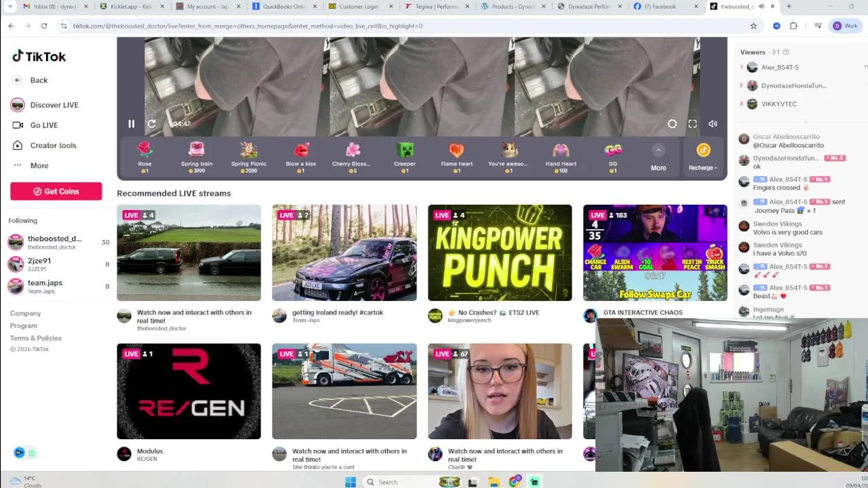The image size is (868, 488).
Task: Expand More gifts chevron
Action: (x=658, y=150)
